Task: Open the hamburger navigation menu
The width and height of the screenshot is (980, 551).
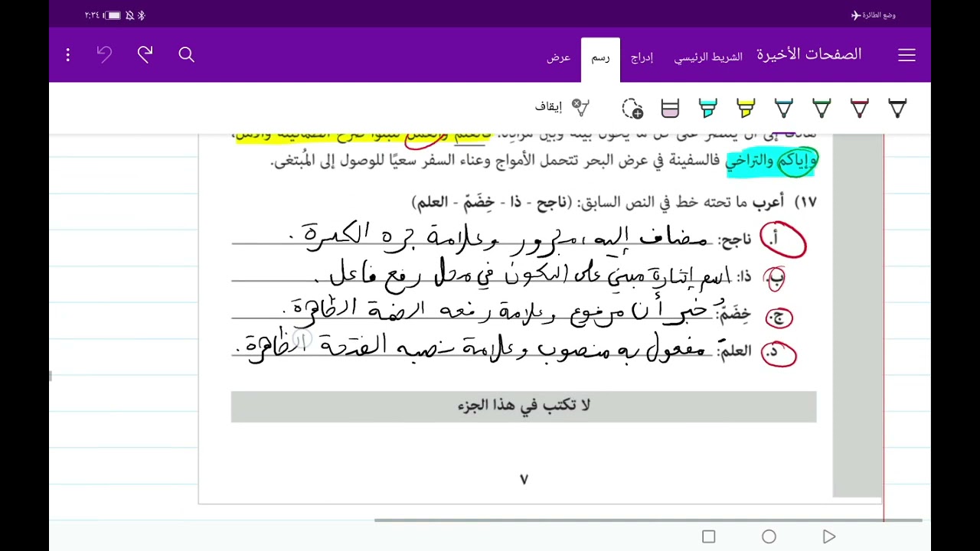Action: click(x=906, y=55)
